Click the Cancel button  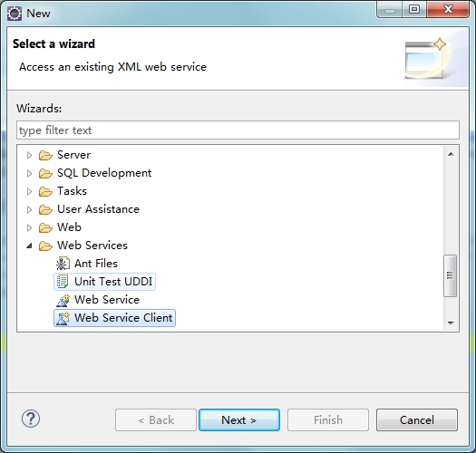click(417, 419)
